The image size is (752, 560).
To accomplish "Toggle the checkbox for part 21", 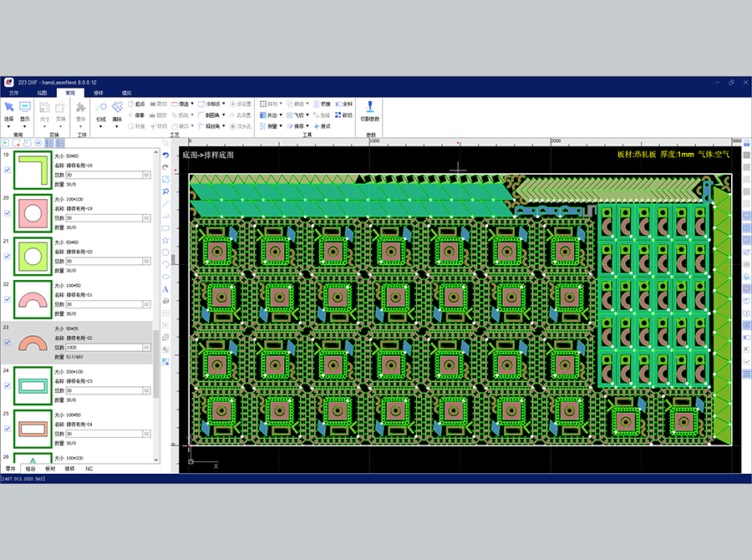I will [x=8, y=256].
